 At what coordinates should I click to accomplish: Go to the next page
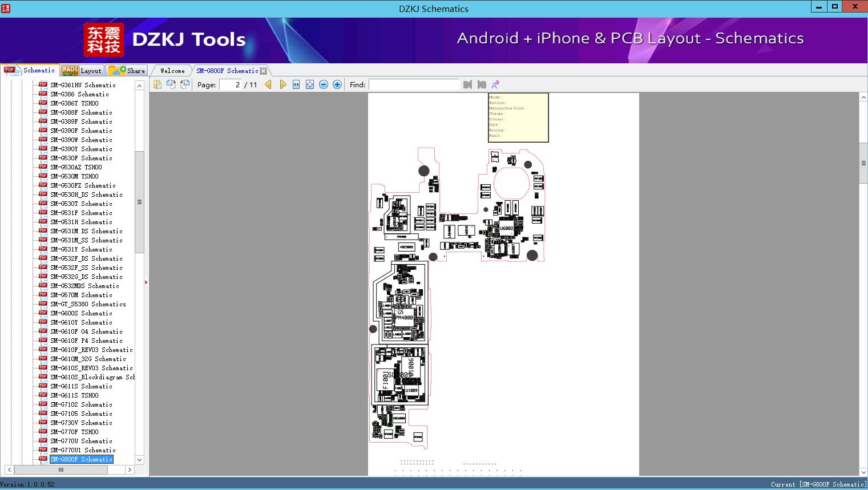(x=282, y=84)
